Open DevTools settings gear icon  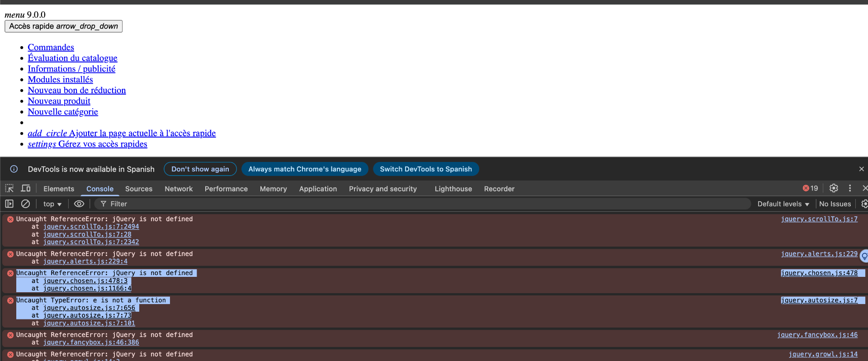pyautogui.click(x=834, y=188)
